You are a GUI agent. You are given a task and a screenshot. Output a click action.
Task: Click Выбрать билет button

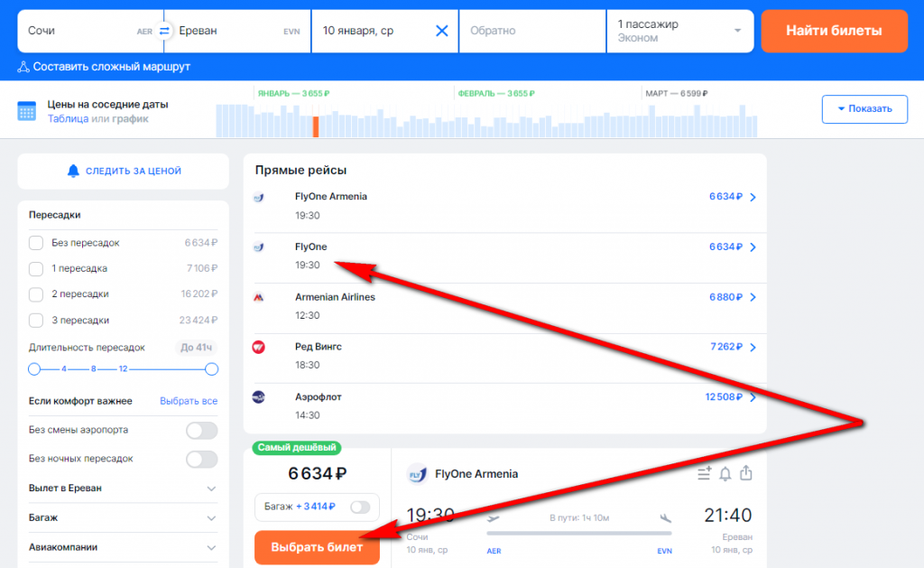tap(317, 547)
